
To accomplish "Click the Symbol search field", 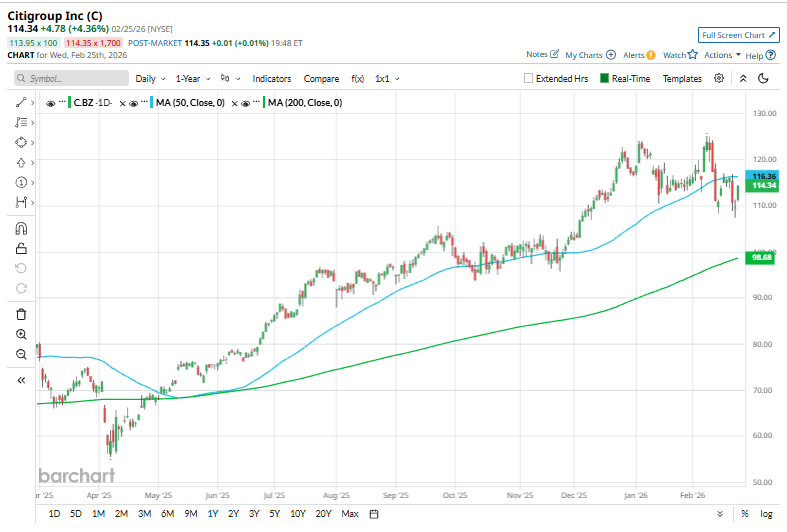I will click(x=70, y=78).
